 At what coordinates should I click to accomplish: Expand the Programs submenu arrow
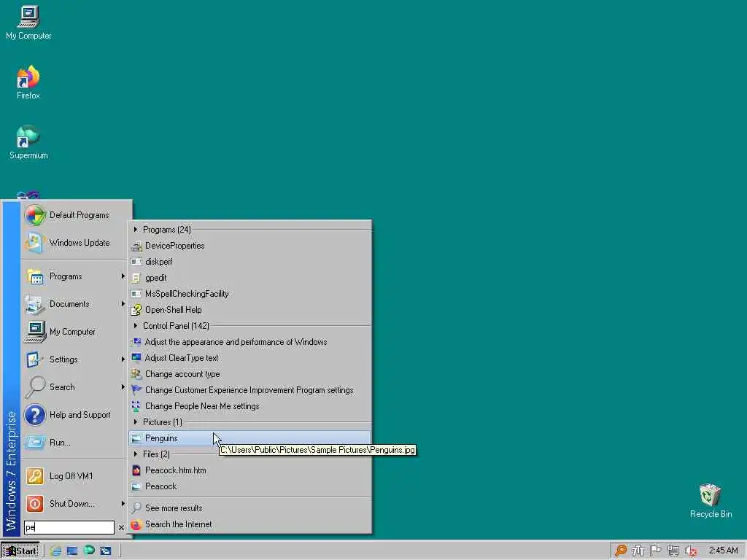[123, 276]
